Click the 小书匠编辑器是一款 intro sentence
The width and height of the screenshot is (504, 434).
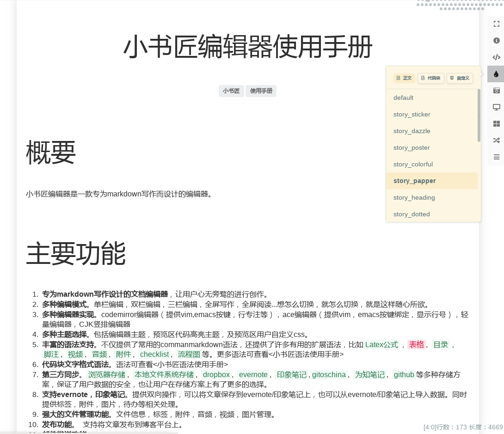point(119,194)
